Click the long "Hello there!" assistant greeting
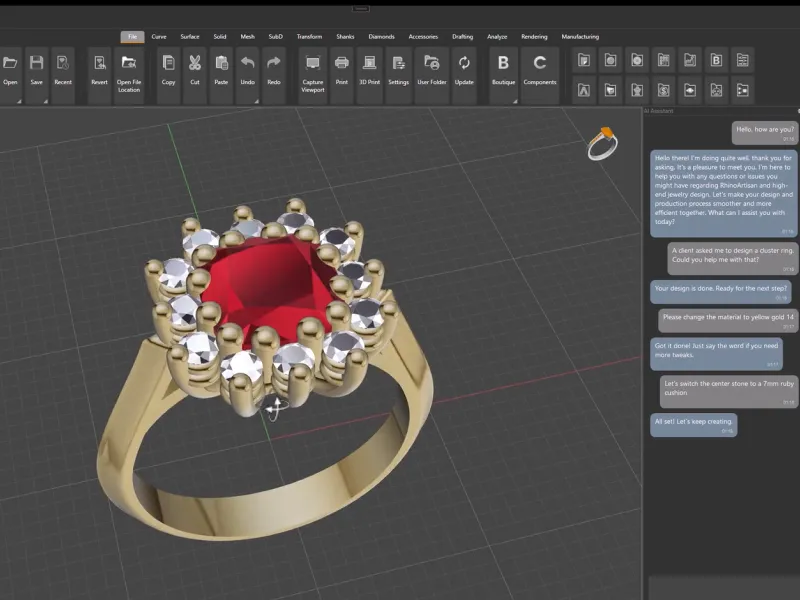The image size is (800, 600). (723, 193)
